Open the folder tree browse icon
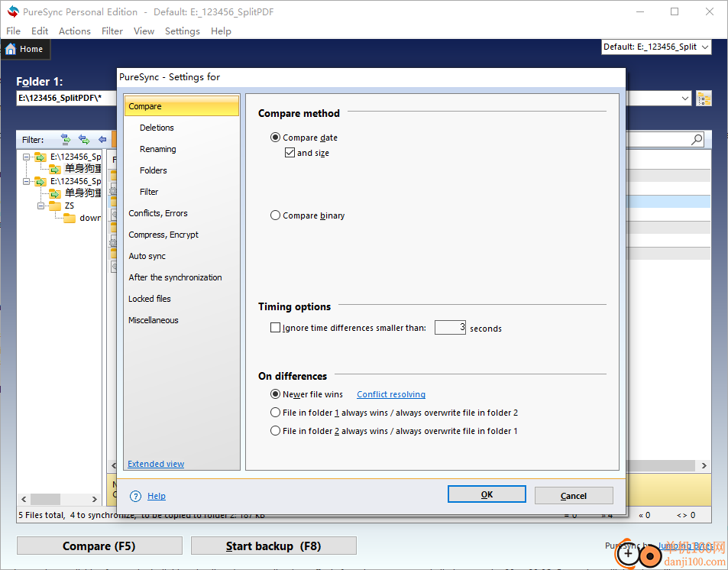The height and width of the screenshot is (570, 728). pyautogui.click(x=704, y=99)
